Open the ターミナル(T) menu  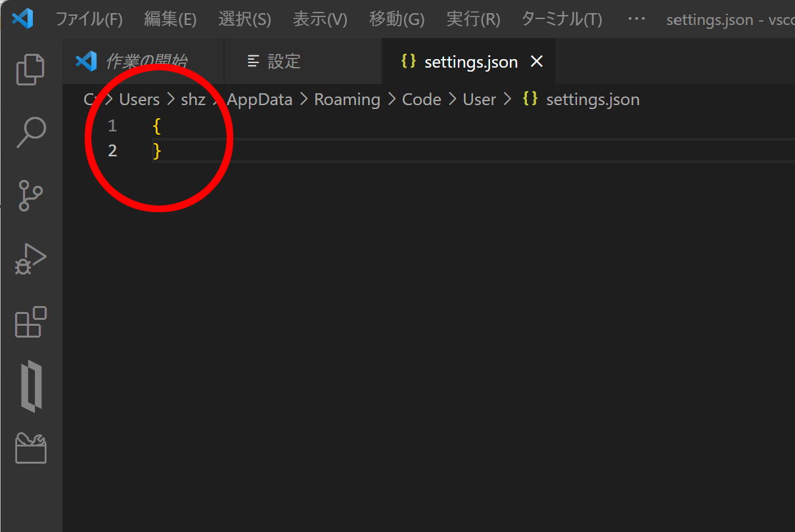[x=561, y=19]
